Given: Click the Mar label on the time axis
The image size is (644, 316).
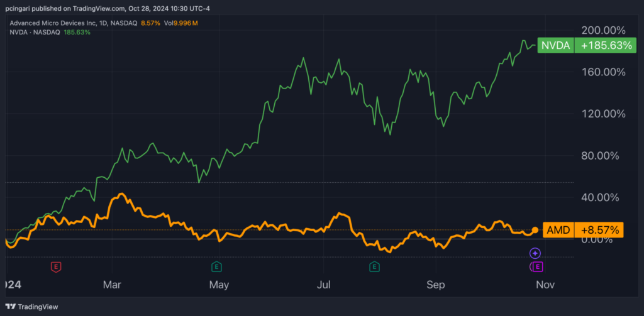Looking at the screenshot, I should tap(112, 285).
